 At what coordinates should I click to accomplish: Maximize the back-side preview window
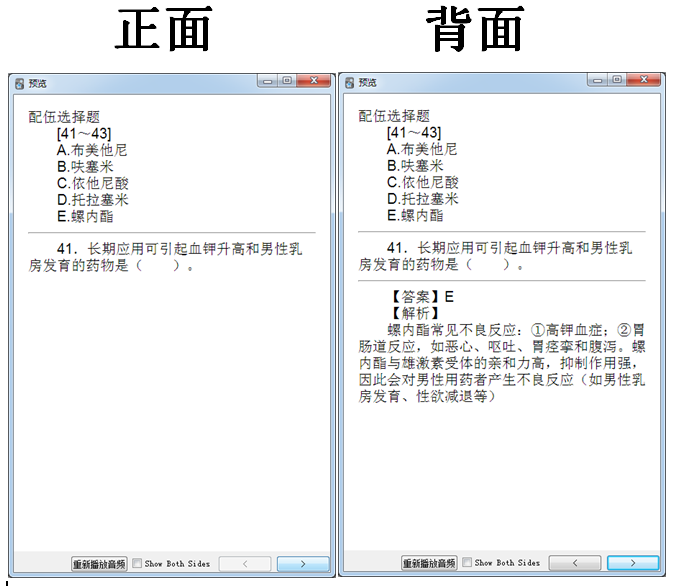pyautogui.click(x=617, y=80)
